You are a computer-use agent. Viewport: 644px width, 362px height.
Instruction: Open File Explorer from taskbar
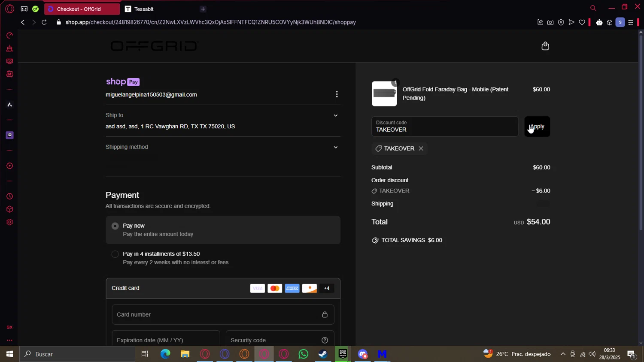[x=185, y=354]
